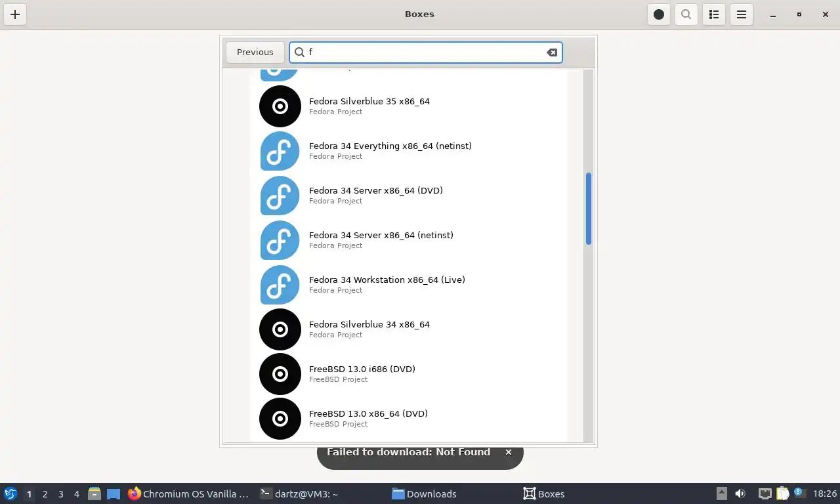Open the Lubuntu start menu icon
840x504 pixels.
(10, 493)
